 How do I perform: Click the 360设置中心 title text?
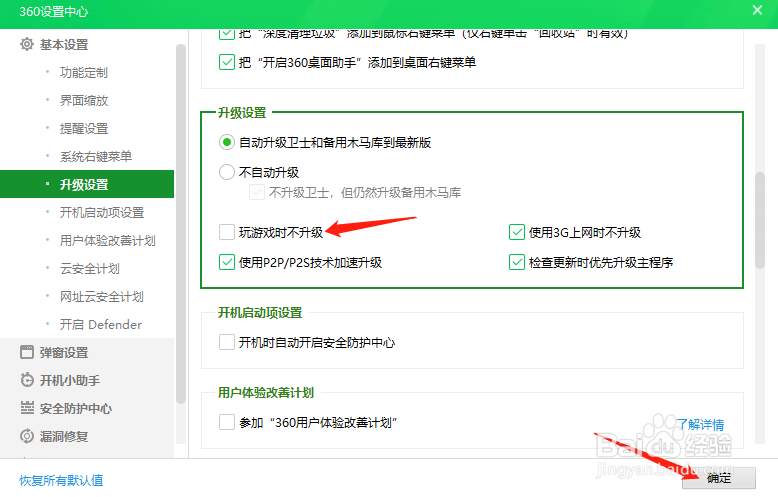[x=54, y=11]
